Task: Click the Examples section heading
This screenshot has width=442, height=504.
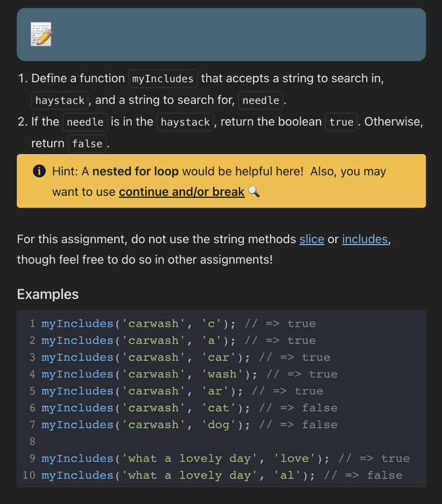Action: [x=47, y=294]
